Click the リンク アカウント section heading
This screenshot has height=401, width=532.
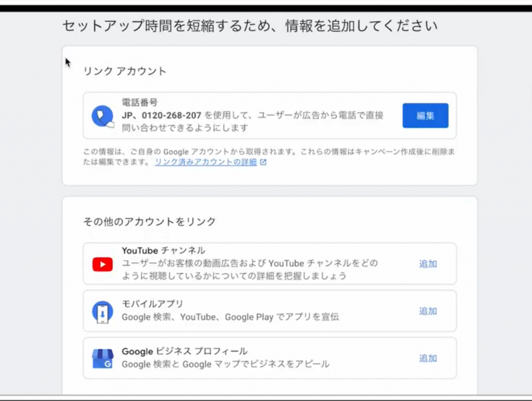[125, 71]
